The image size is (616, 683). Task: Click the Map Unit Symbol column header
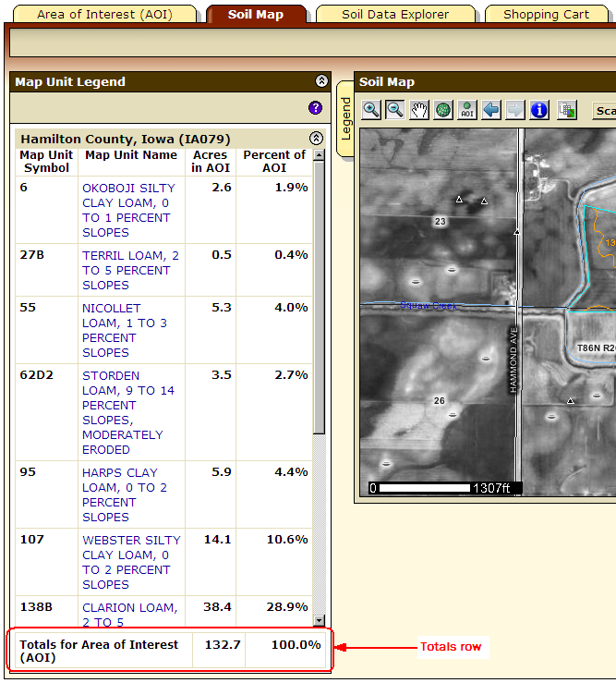[46, 161]
